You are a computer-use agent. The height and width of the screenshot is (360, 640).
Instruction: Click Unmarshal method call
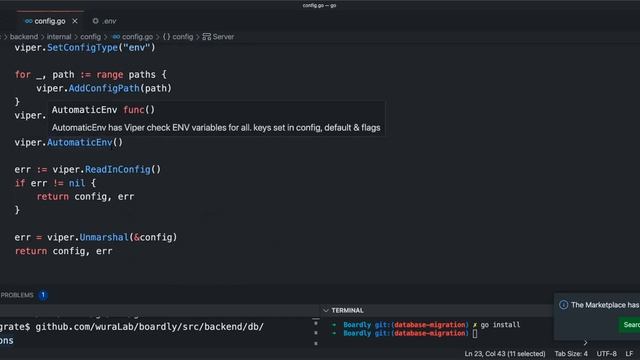tap(104, 237)
